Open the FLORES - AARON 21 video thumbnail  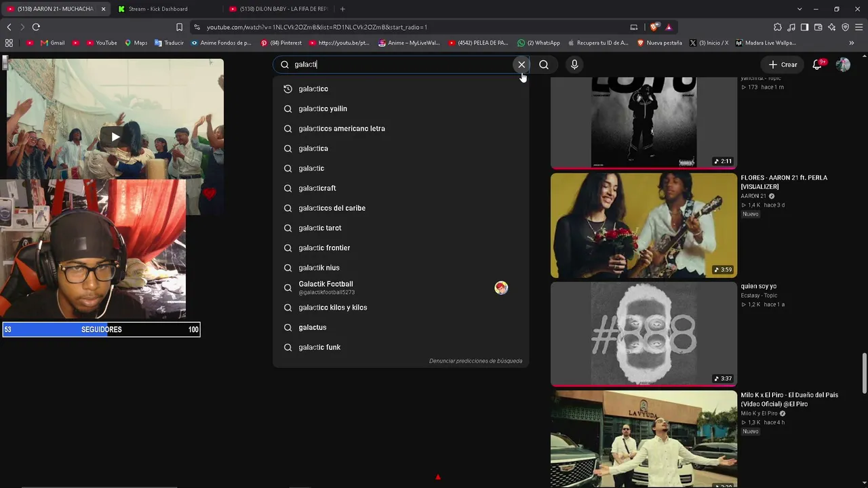[x=644, y=225]
